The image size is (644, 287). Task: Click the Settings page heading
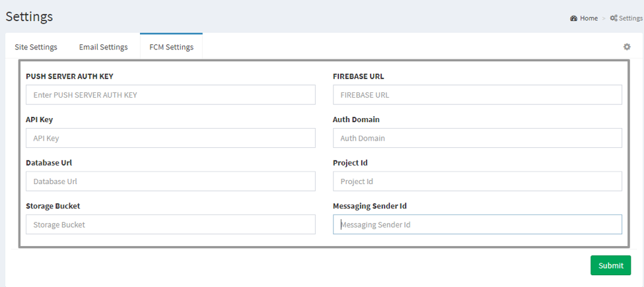[x=29, y=16]
